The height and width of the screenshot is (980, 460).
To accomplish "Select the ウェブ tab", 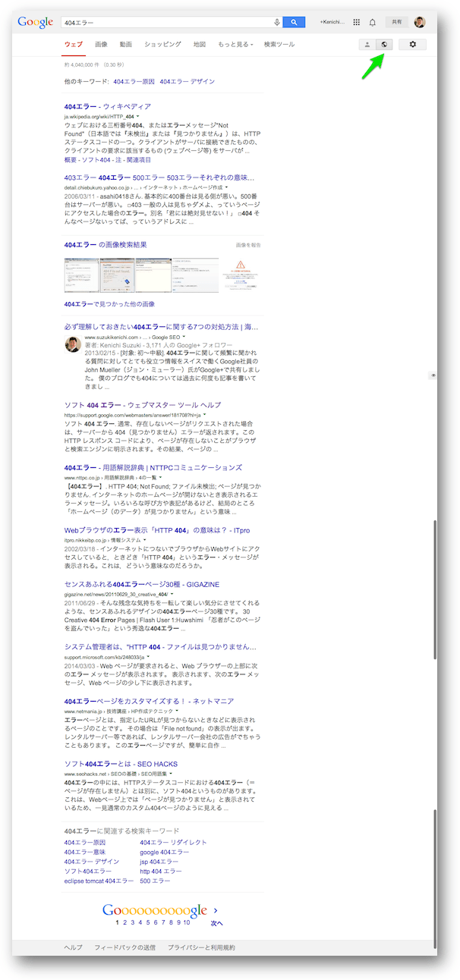I will click(74, 45).
